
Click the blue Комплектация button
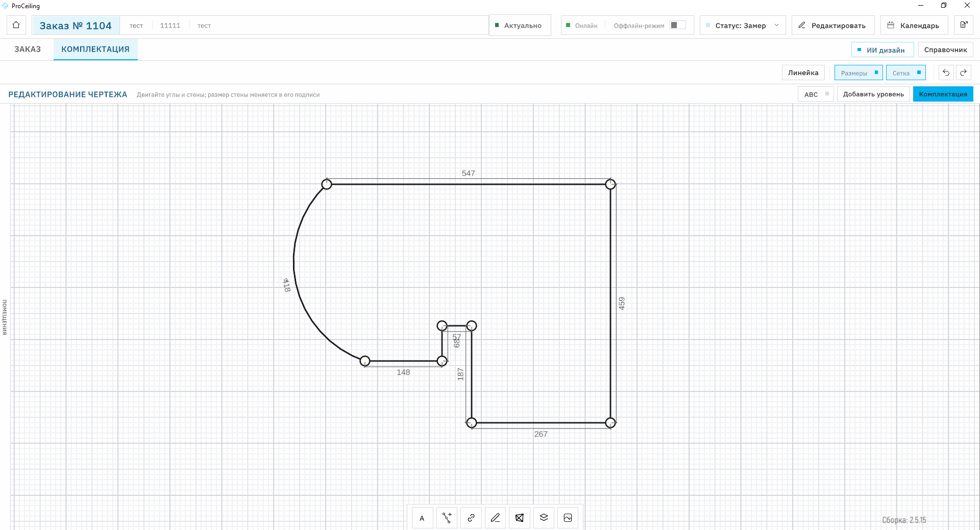943,94
